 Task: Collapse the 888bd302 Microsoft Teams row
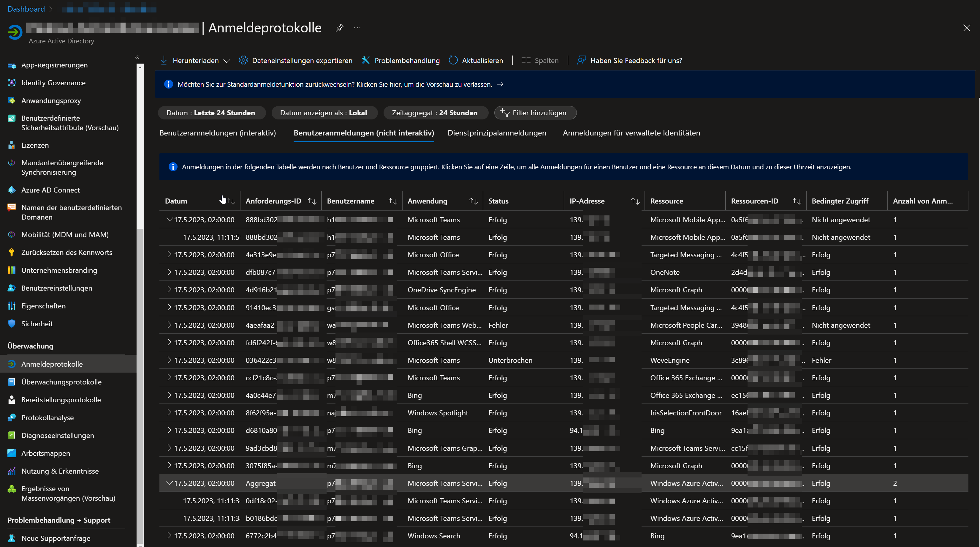point(169,220)
